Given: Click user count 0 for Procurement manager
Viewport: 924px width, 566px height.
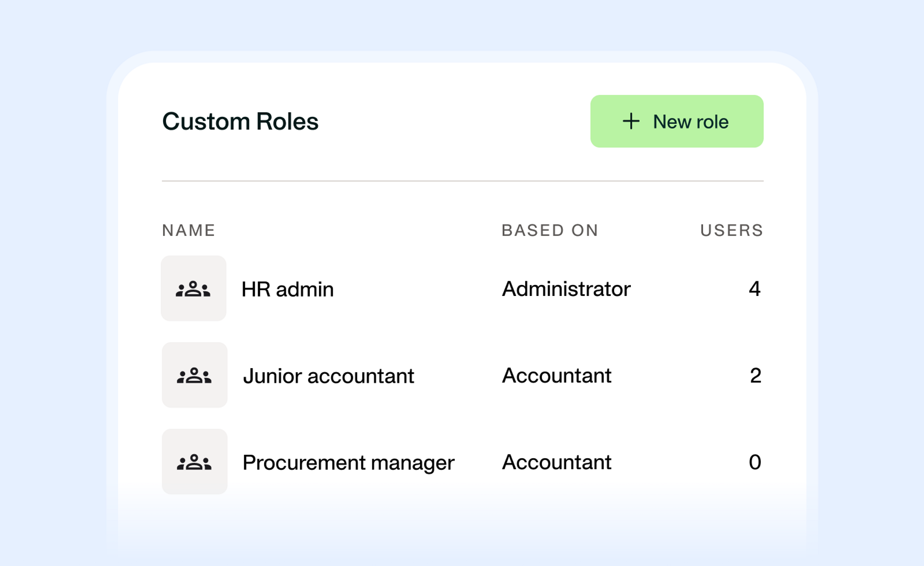Looking at the screenshot, I should 755,462.
